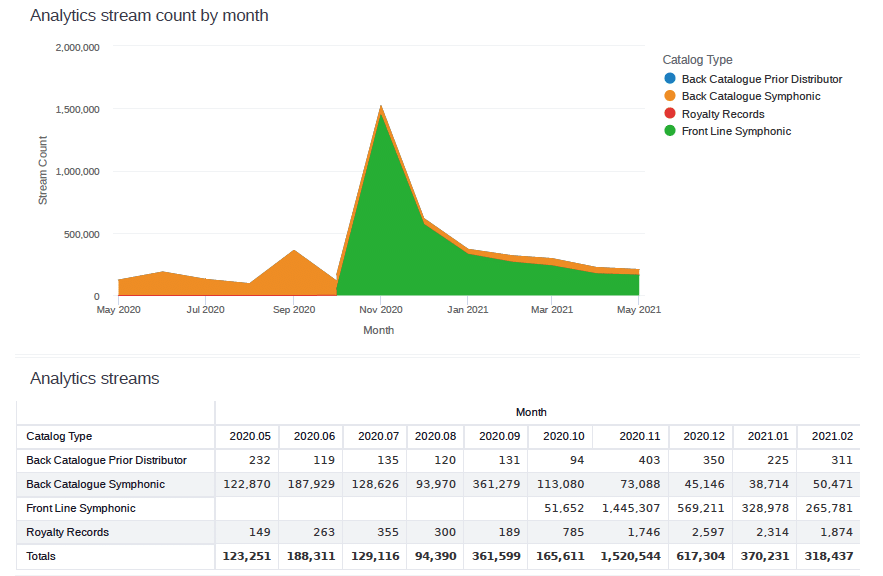Click the red Royalty Records legend dot

(670, 114)
